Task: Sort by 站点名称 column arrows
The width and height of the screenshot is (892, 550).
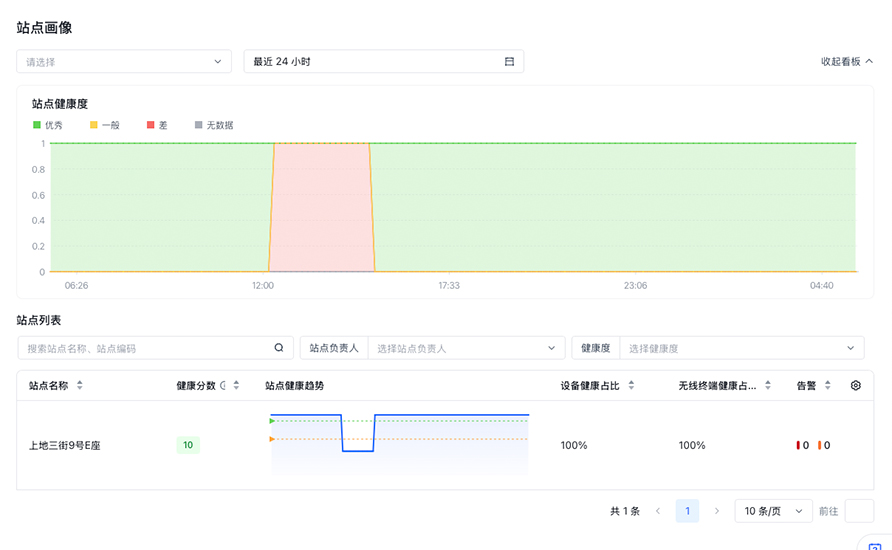Action: pyautogui.click(x=80, y=385)
